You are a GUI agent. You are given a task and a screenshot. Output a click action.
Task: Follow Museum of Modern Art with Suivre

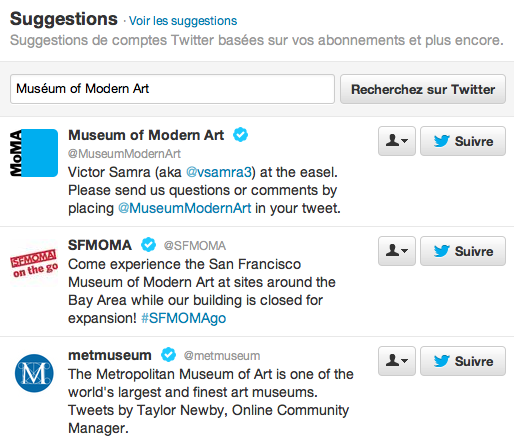click(x=463, y=141)
